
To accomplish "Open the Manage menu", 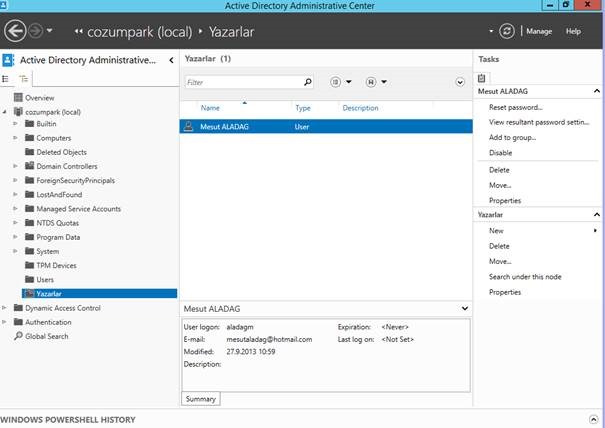I will 539,32.
